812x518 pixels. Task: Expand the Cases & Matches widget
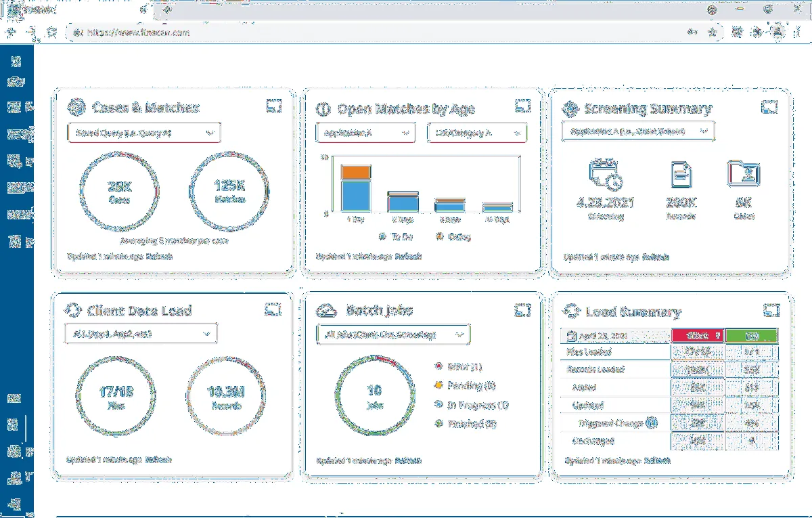(x=273, y=107)
